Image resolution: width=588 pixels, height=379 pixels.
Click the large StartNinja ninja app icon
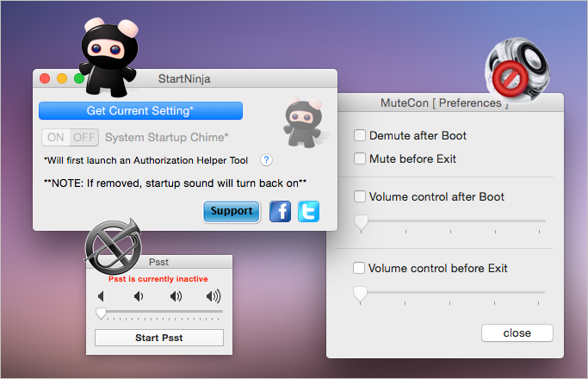point(109,57)
